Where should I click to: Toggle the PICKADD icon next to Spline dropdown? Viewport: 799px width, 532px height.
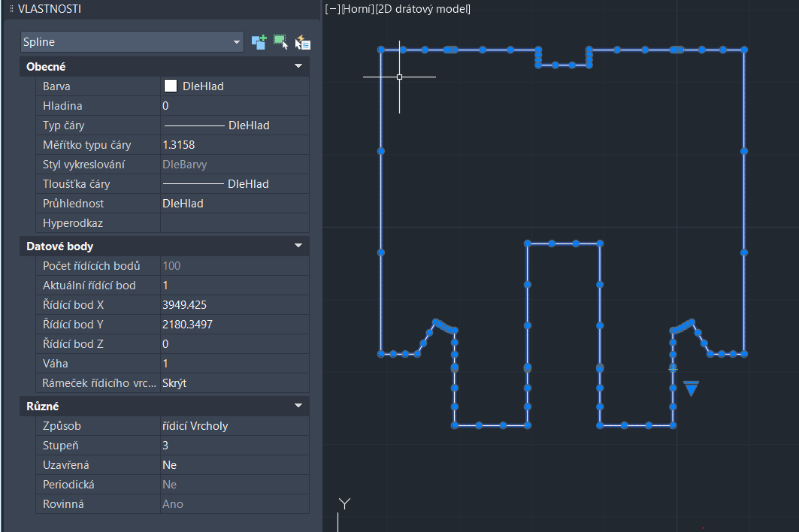(259, 42)
